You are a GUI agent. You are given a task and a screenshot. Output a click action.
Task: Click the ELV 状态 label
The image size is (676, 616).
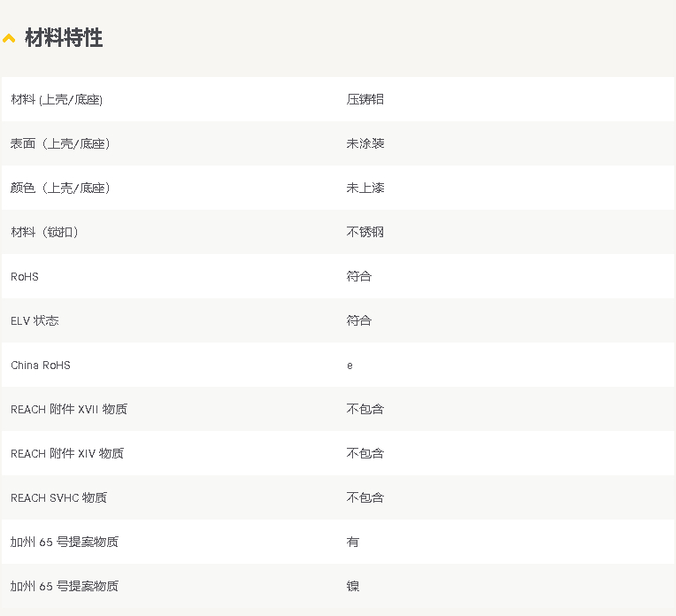coord(35,321)
